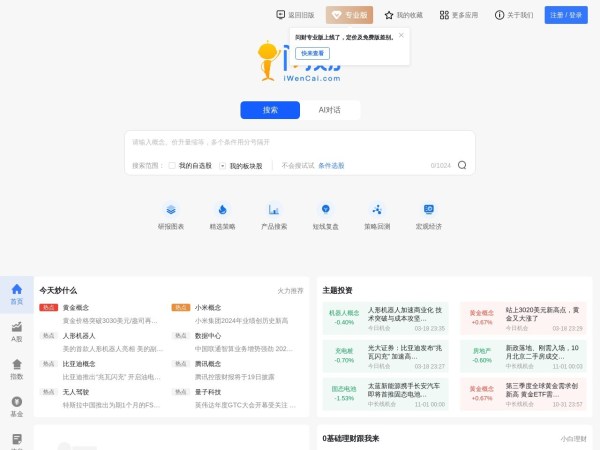Open the 条件选股 link
Screen dimensions: 600x450
[331, 165]
